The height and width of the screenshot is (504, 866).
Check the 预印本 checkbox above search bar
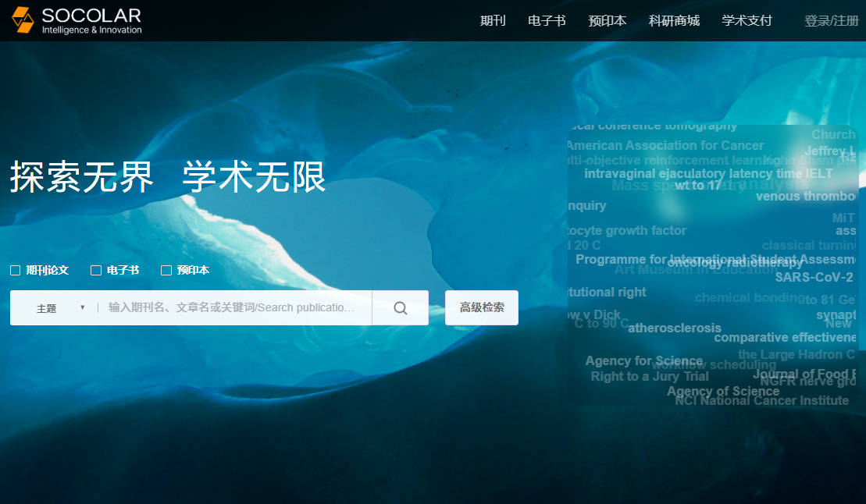(x=166, y=271)
